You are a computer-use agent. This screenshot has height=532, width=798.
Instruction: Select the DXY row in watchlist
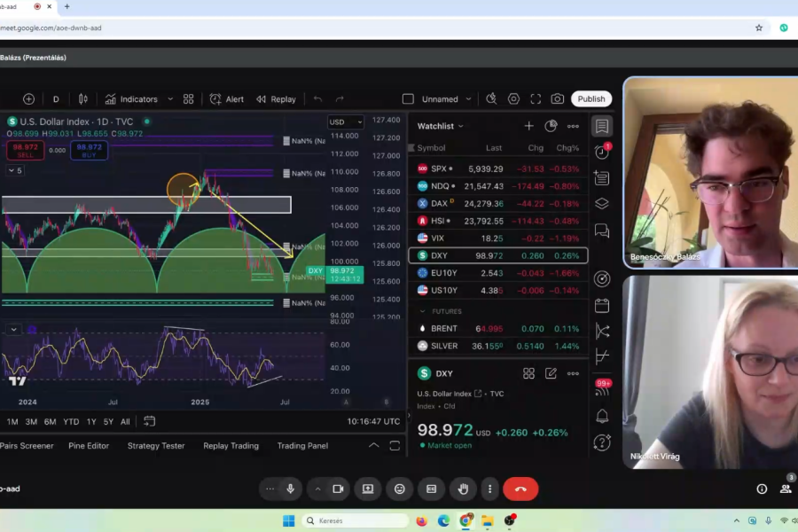coord(497,255)
